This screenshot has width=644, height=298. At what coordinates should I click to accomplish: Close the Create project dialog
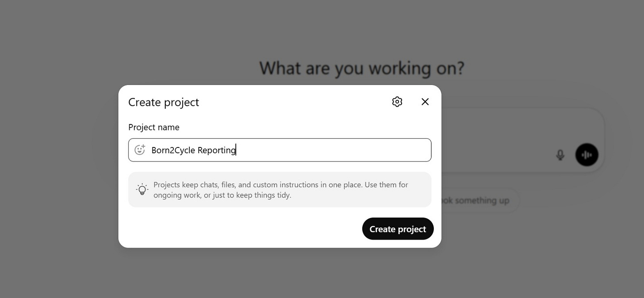pyautogui.click(x=425, y=102)
